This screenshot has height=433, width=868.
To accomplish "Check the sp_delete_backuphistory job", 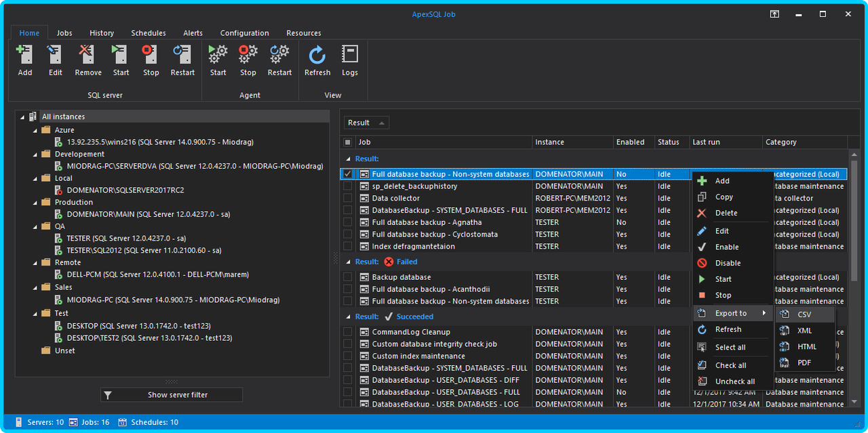I will (348, 186).
